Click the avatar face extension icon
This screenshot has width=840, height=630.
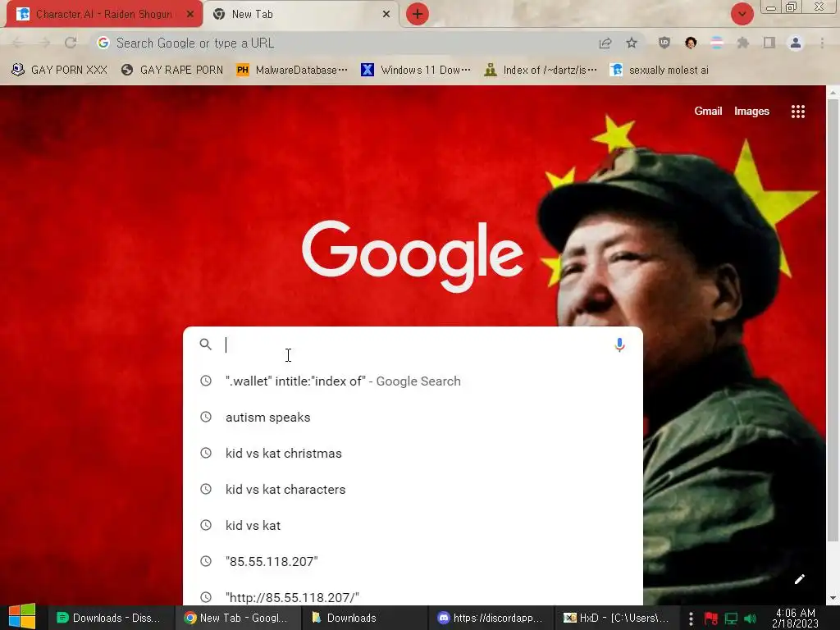(x=691, y=43)
